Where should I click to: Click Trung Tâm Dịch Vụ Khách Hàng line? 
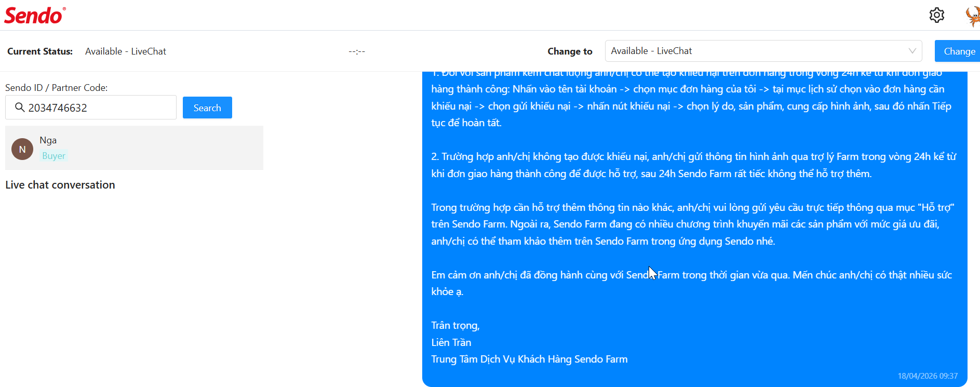[x=529, y=359]
